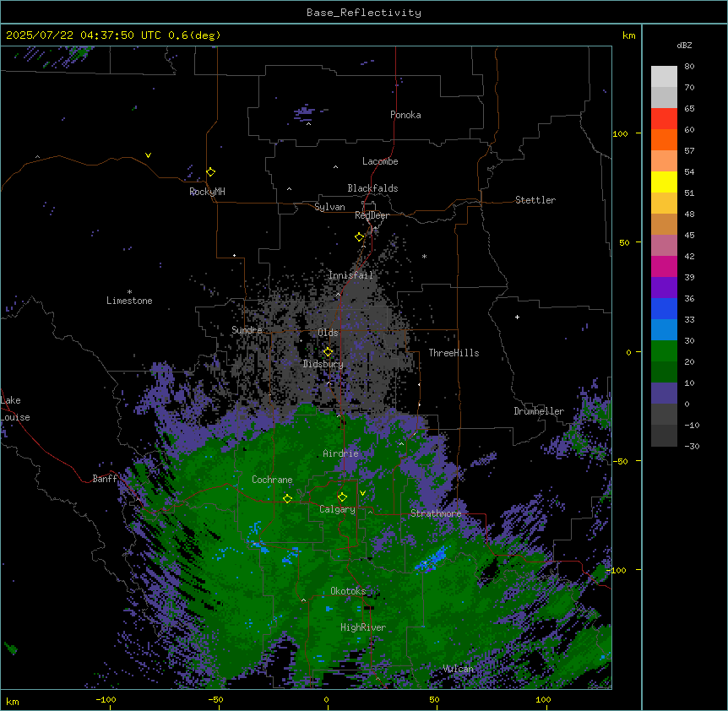Viewport: 728px width, 711px height.
Task: Click the white plus marker north of Drumheller
Action: point(517,317)
